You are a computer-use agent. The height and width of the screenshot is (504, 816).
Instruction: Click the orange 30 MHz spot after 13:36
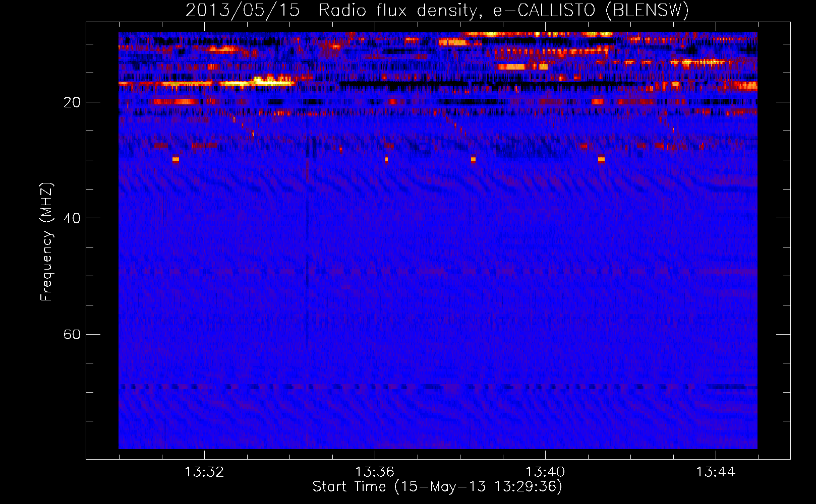[386, 159]
